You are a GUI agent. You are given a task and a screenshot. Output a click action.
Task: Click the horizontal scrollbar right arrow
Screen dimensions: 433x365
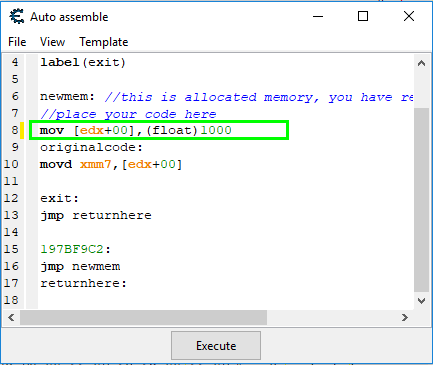pyautogui.click(x=405, y=317)
